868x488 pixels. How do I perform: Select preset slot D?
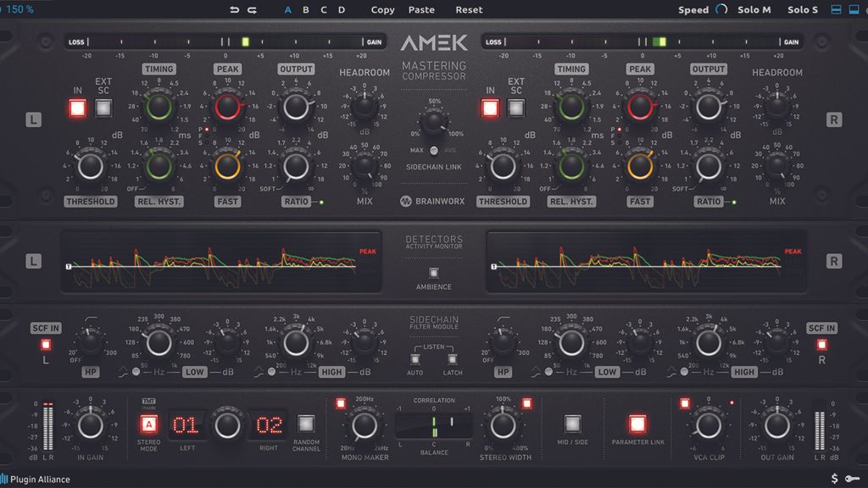[x=342, y=10]
